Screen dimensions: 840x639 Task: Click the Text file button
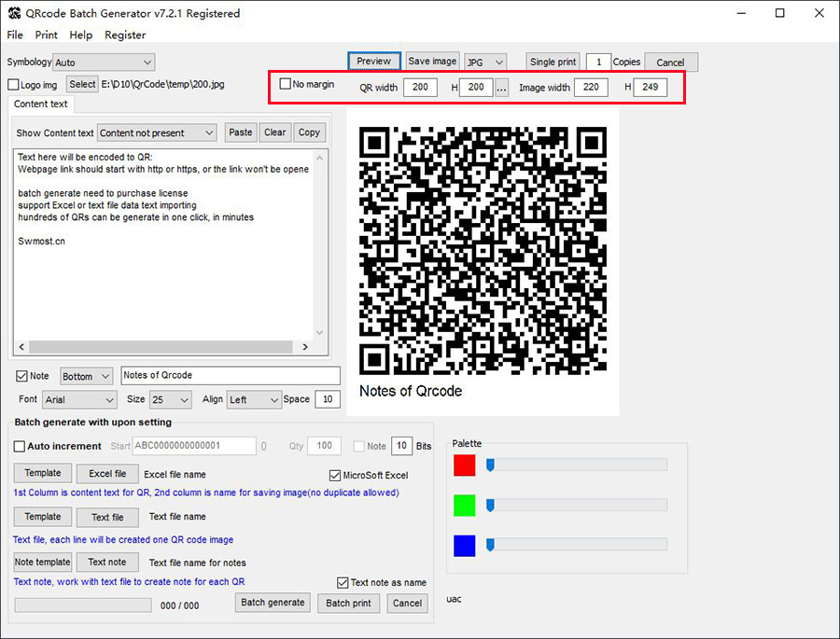[107, 518]
